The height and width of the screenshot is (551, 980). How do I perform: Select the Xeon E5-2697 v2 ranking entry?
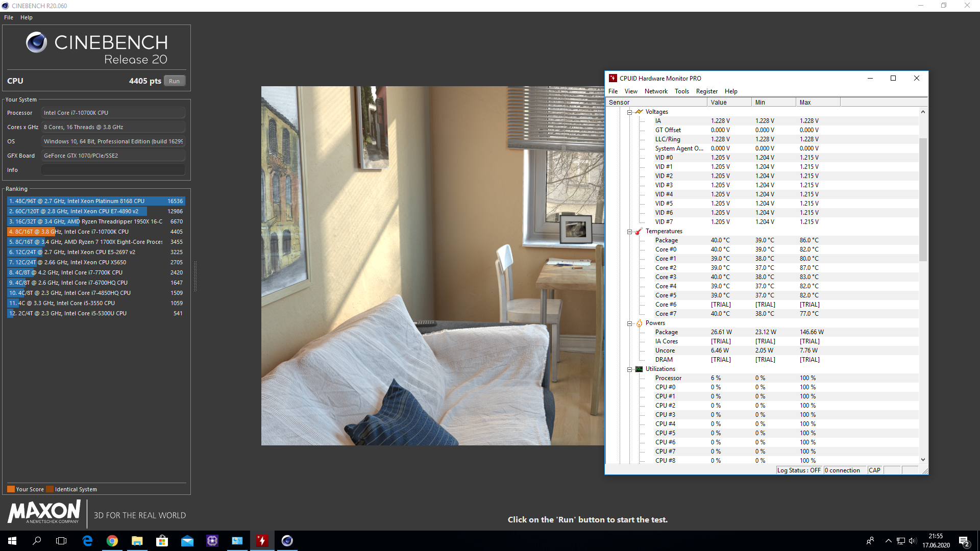[96, 252]
